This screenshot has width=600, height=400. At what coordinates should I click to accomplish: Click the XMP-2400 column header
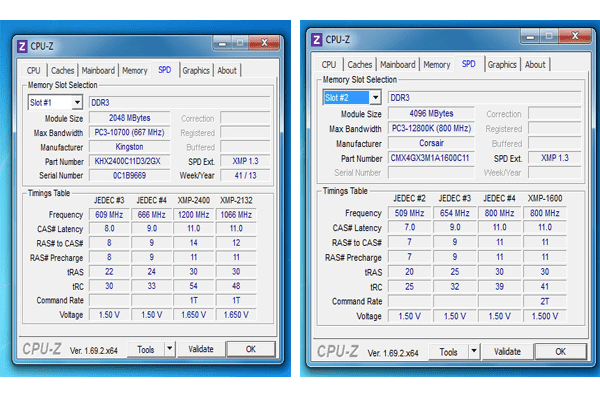coord(194,200)
